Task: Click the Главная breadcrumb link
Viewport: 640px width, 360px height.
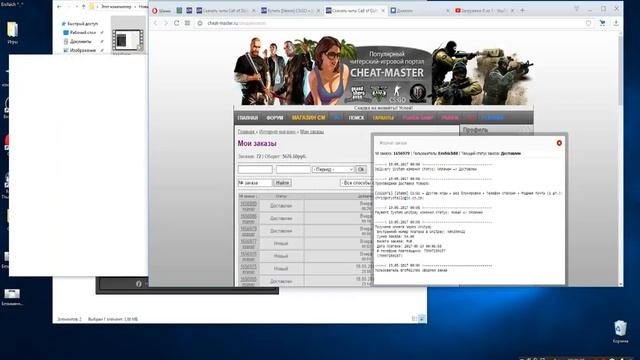Action: pyautogui.click(x=246, y=131)
